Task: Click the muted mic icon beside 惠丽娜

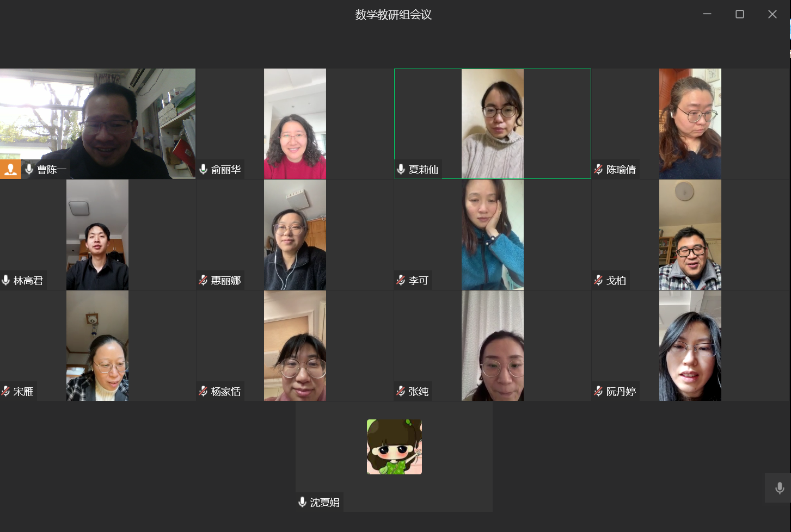Action: point(204,280)
